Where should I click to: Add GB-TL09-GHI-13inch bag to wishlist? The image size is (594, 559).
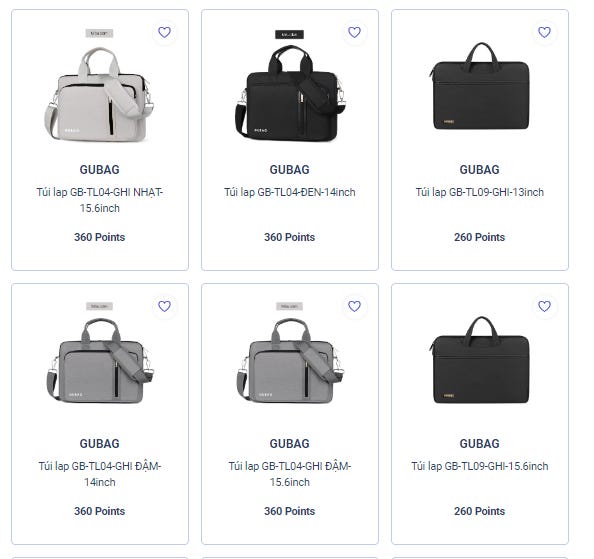coord(544,33)
